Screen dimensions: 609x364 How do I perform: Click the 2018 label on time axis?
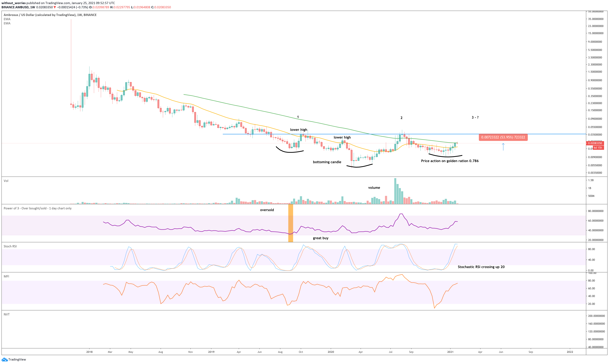coord(89,352)
